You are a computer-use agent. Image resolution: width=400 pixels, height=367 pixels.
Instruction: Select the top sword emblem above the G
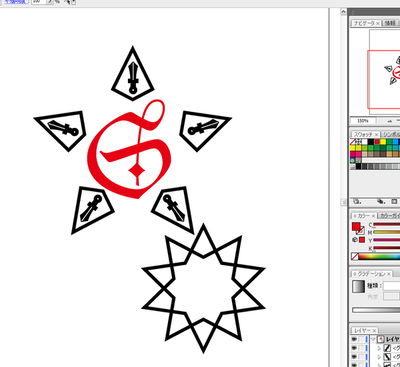133,74
